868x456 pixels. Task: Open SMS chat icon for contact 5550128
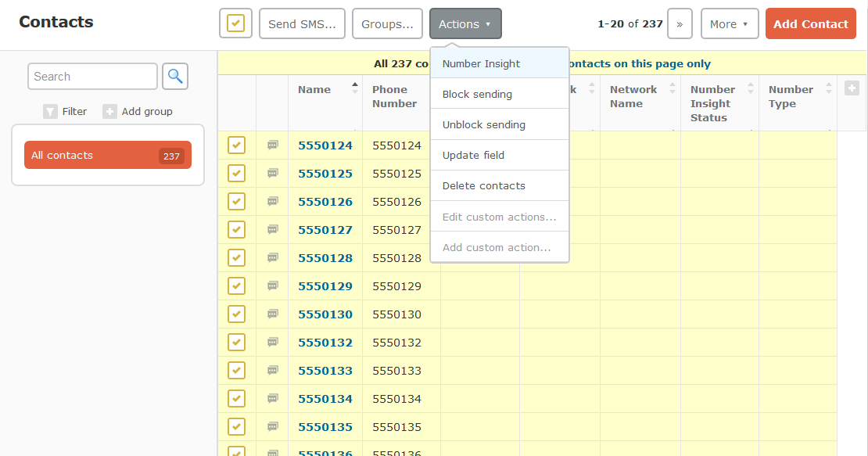[272, 258]
